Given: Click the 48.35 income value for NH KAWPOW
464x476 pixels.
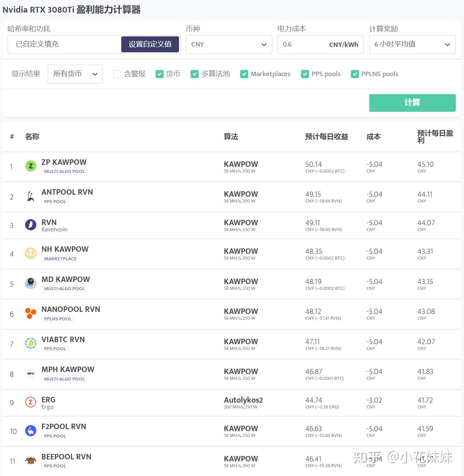Looking at the screenshot, I should coord(314,251).
